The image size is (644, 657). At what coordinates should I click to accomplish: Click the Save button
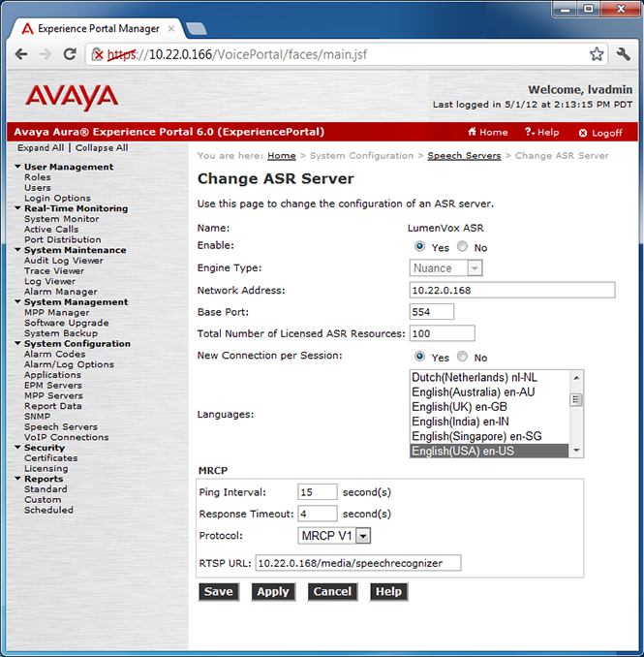[x=219, y=592]
